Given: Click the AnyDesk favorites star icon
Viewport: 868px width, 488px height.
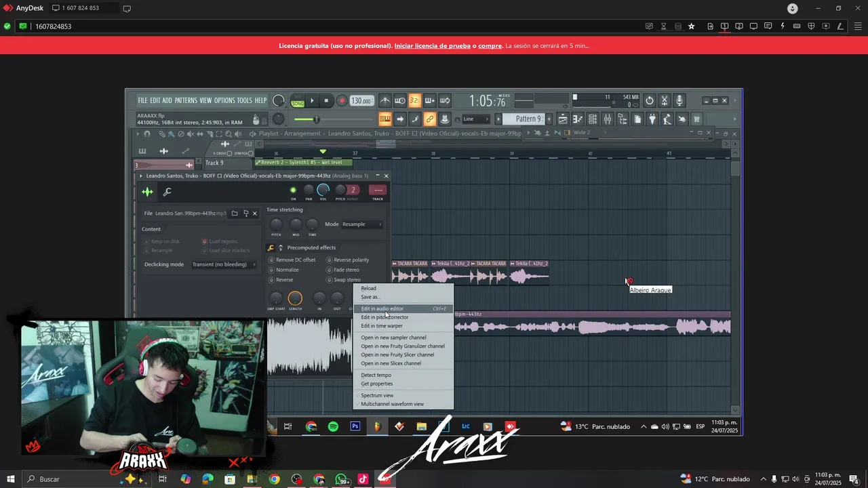Looking at the screenshot, I should [691, 26].
